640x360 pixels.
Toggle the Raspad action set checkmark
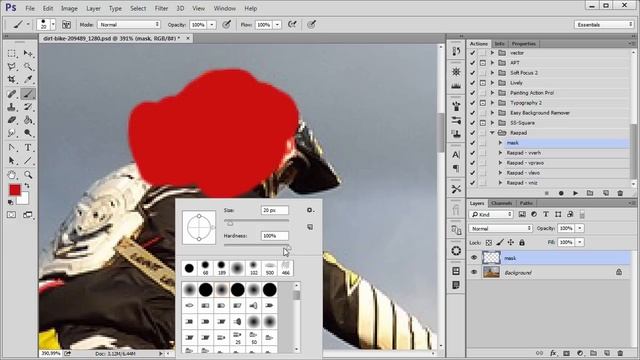(472, 133)
